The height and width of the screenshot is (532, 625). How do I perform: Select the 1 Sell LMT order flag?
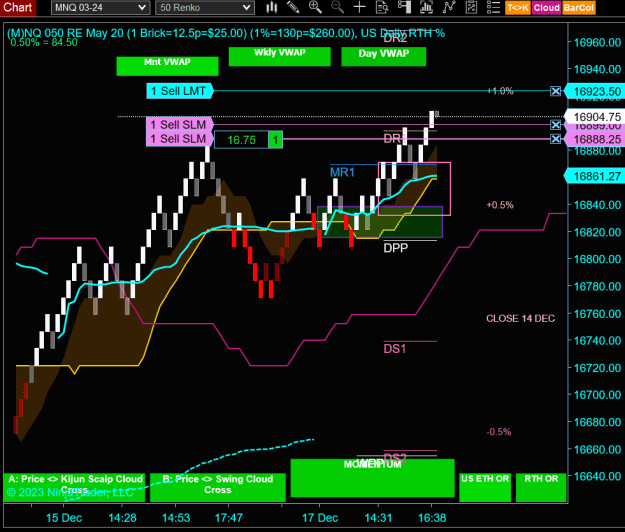(x=180, y=91)
